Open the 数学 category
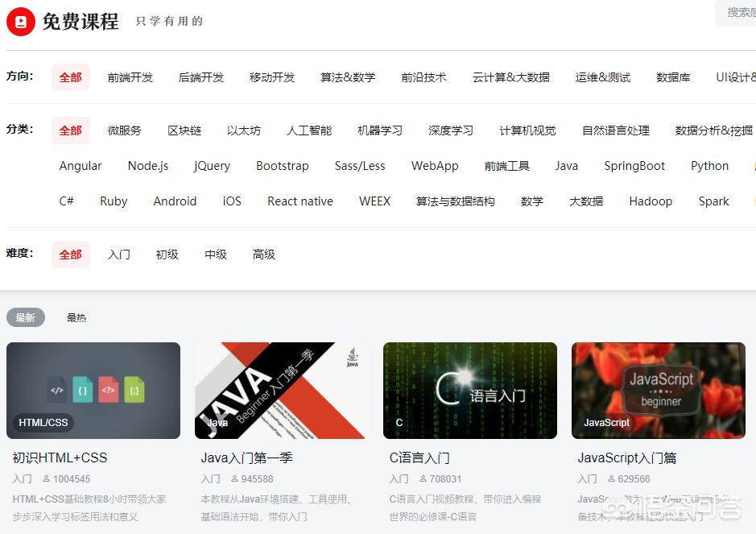Screen dimensions: 756x534 click(532, 201)
